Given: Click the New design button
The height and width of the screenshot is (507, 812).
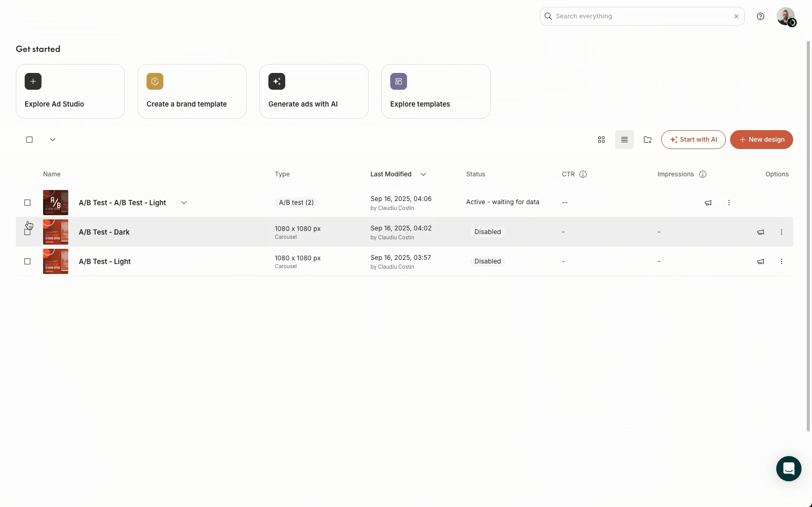Looking at the screenshot, I should pyautogui.click(x=761, y=140).
